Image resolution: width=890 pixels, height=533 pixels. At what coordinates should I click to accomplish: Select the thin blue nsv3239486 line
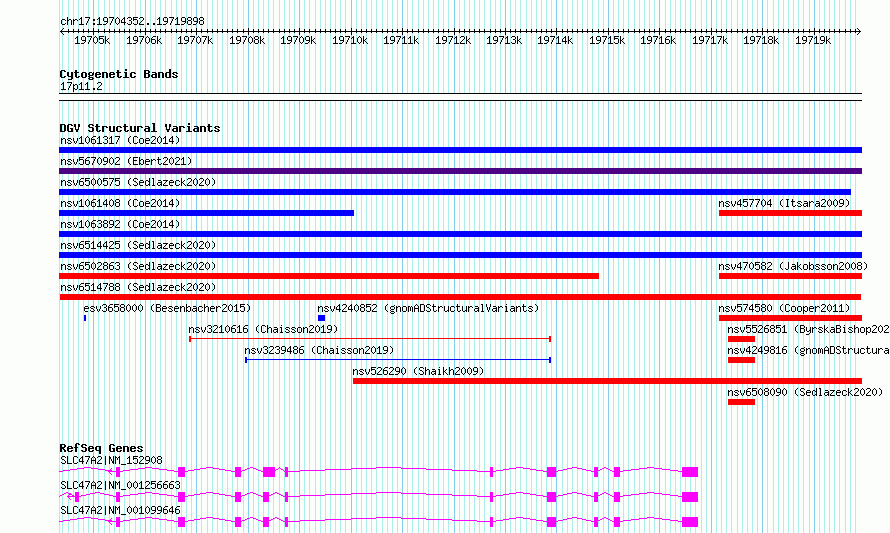point(398,360)
